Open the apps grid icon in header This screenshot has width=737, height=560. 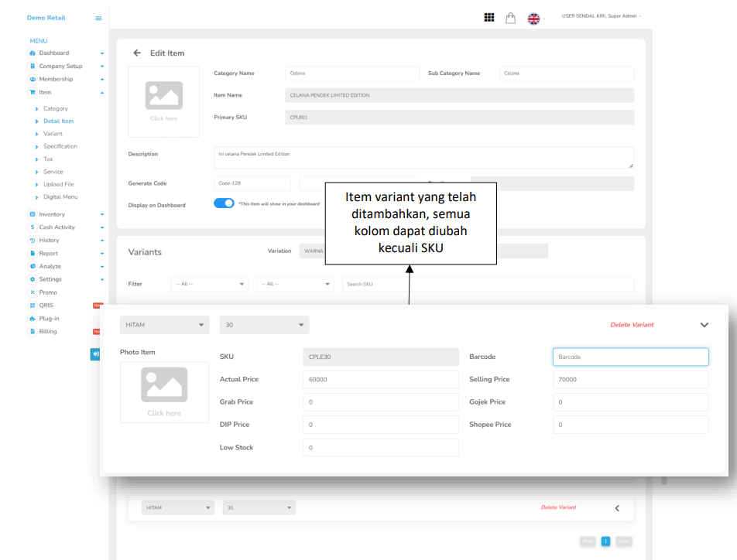point(489,18)
